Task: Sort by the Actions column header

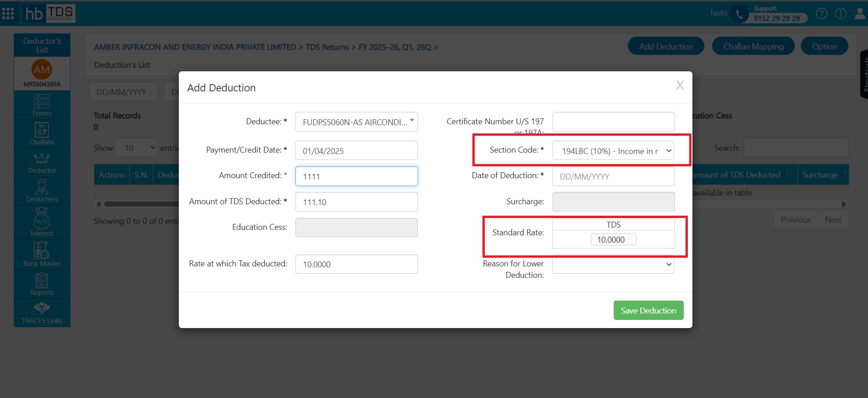Action: pyautogui.click(x=112, y=175)
